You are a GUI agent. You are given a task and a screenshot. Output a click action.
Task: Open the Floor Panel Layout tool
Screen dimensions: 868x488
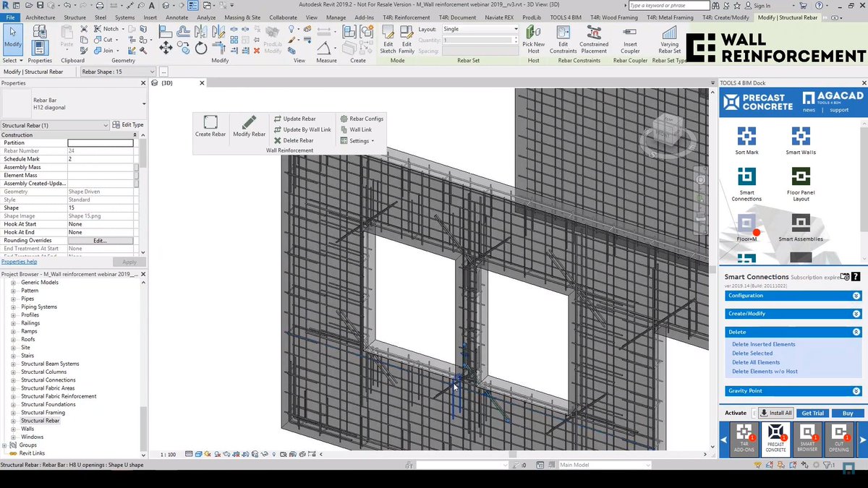point(801,184)
